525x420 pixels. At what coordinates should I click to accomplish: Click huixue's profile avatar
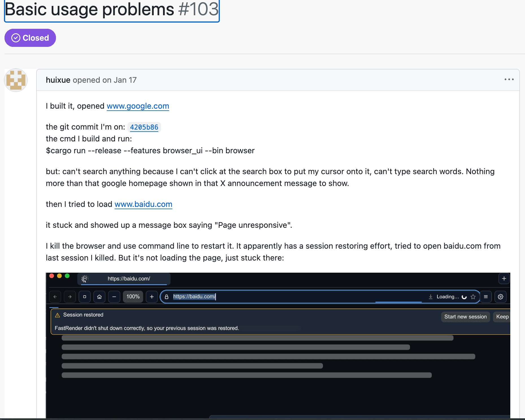(x=16, y=80)
